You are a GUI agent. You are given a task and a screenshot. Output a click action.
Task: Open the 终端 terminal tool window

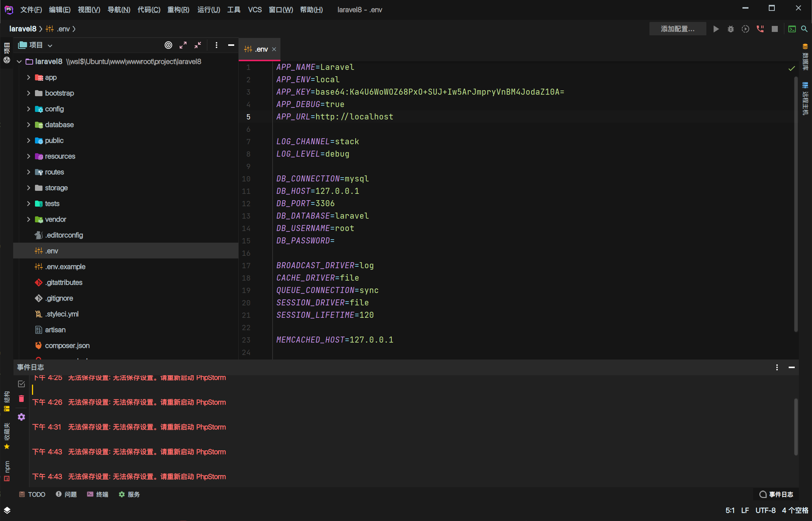[x=98, y=494]
